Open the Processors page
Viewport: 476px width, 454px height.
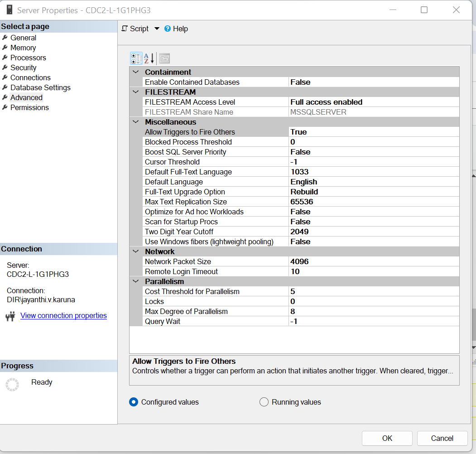(28, 58)
